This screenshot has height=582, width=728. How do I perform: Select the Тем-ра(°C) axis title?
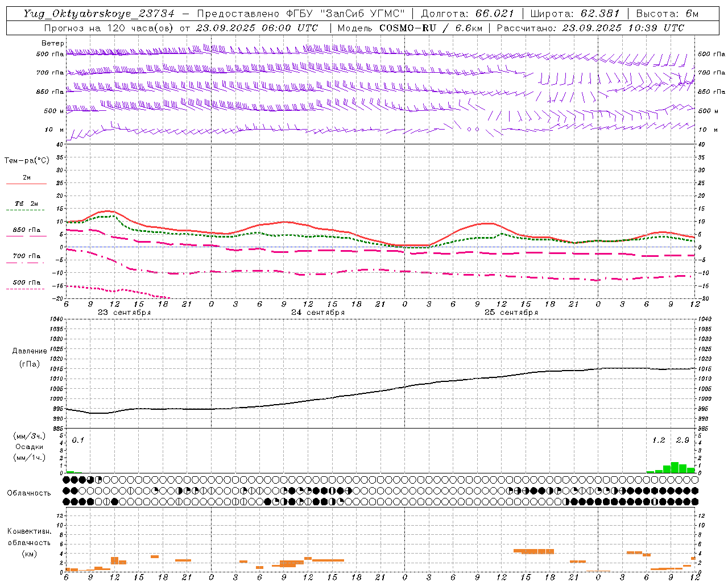[x=27, y=161]
